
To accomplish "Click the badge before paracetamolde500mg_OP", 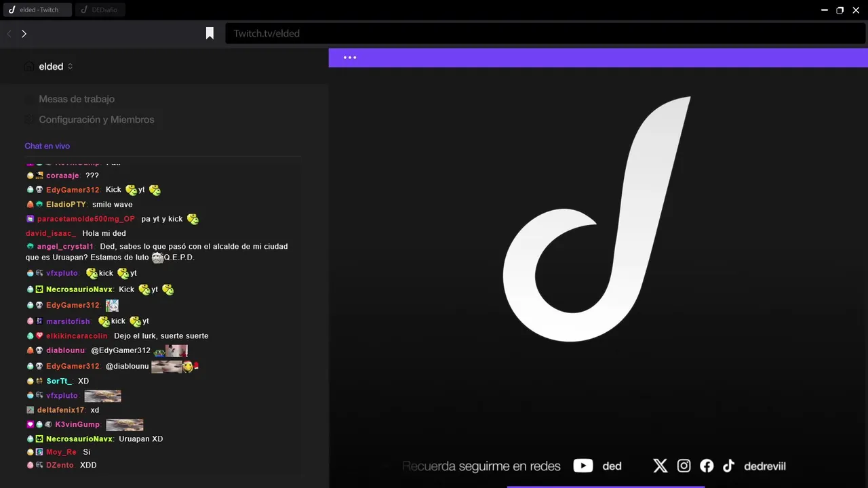I will tap(30, 219).
